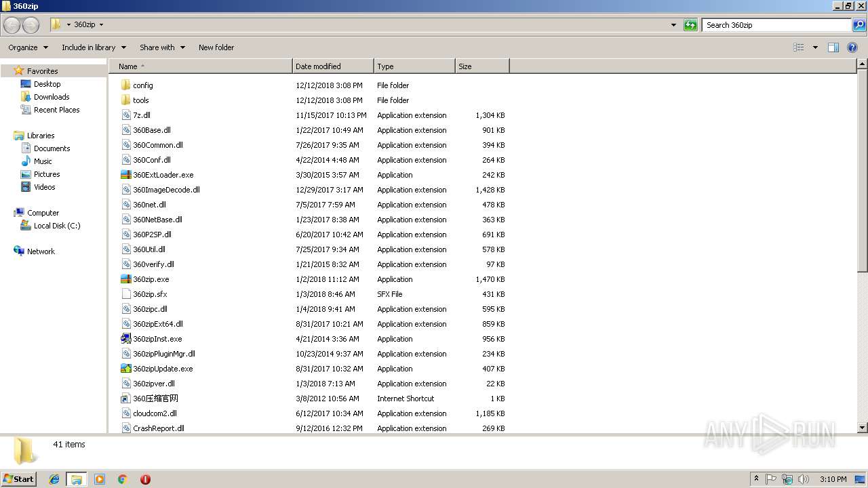Select the 360ImageDecode.dll file
The height and width of the screenshot is (488, 868).
tap(166, 190)
